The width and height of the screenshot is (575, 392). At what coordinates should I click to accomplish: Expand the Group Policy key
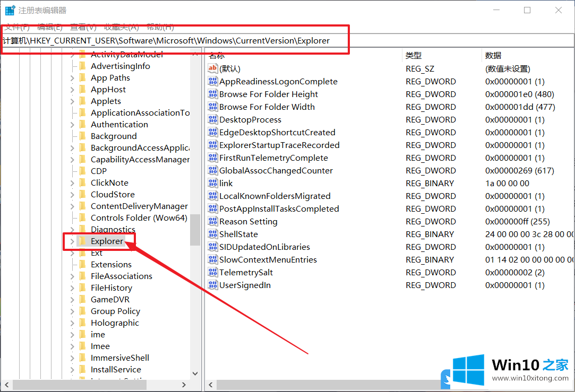[x=72, y=311]
